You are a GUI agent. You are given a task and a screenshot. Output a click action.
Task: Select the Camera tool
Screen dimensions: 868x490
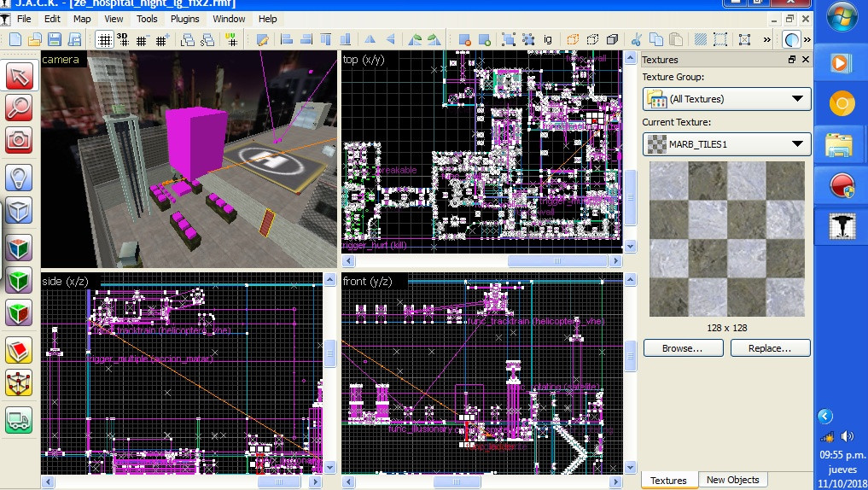pos(20,139)
